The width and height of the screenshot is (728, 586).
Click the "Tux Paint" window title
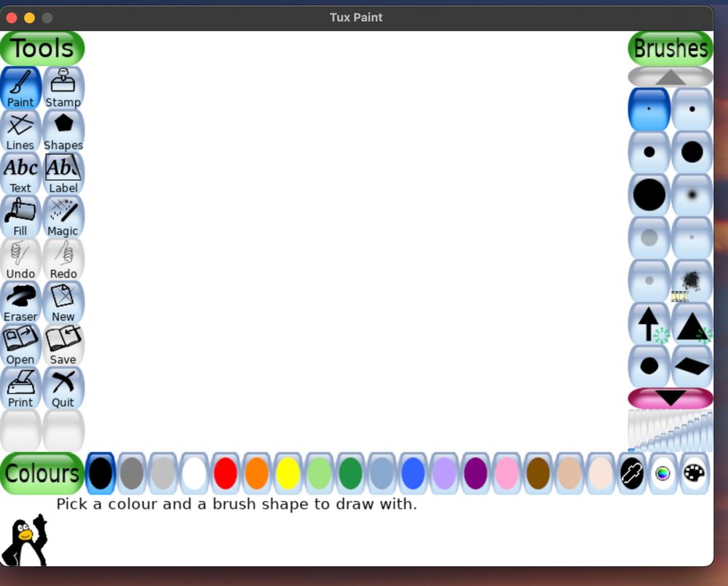pyautogui.click(x=356, y=17)
